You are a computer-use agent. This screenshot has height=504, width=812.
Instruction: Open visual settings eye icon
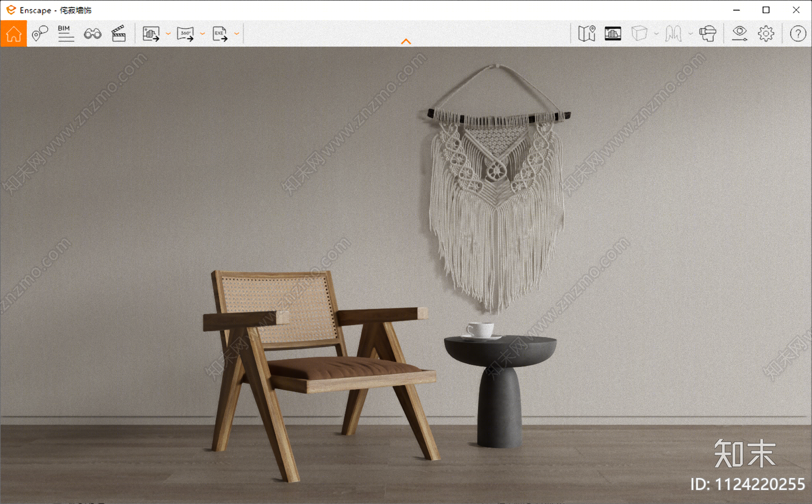point(739,34)
